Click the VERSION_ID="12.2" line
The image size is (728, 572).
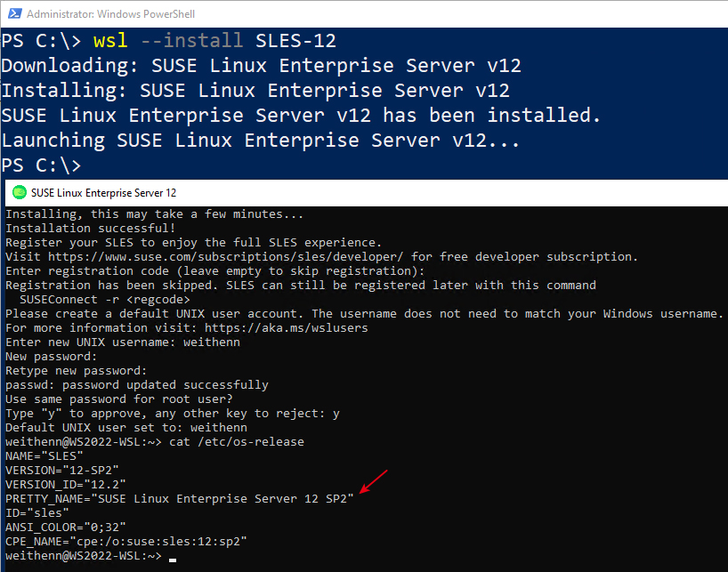(66, 484)
